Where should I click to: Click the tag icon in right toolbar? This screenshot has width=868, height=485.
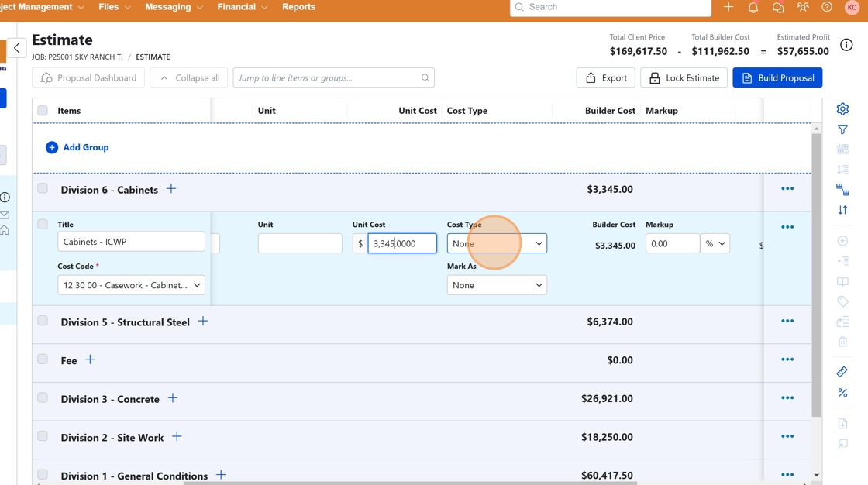(x=842, y=301)
